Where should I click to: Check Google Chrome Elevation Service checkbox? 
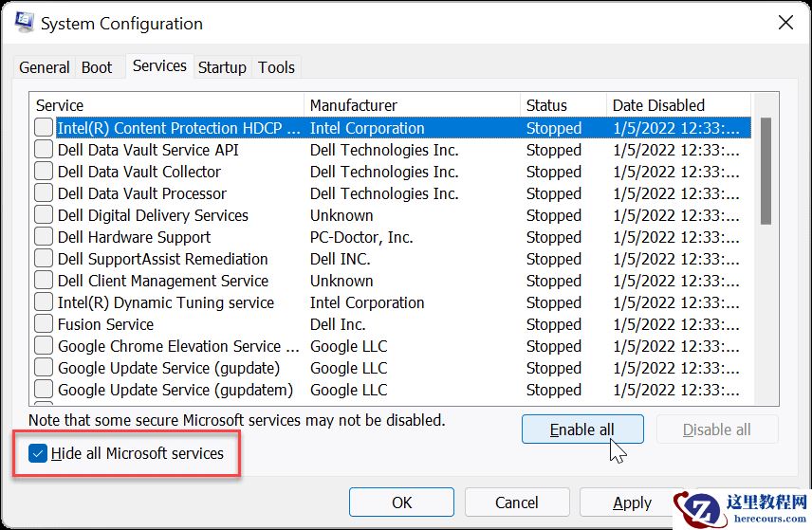coord(44,345)
